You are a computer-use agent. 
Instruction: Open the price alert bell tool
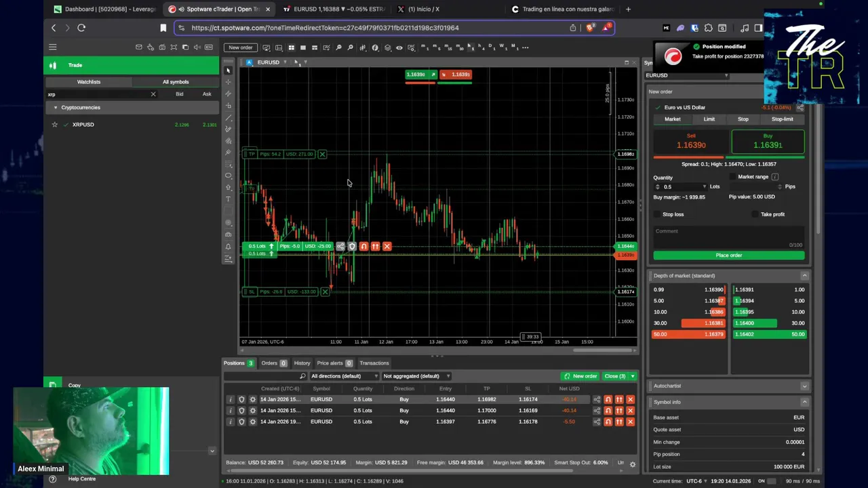coord(229,246)
